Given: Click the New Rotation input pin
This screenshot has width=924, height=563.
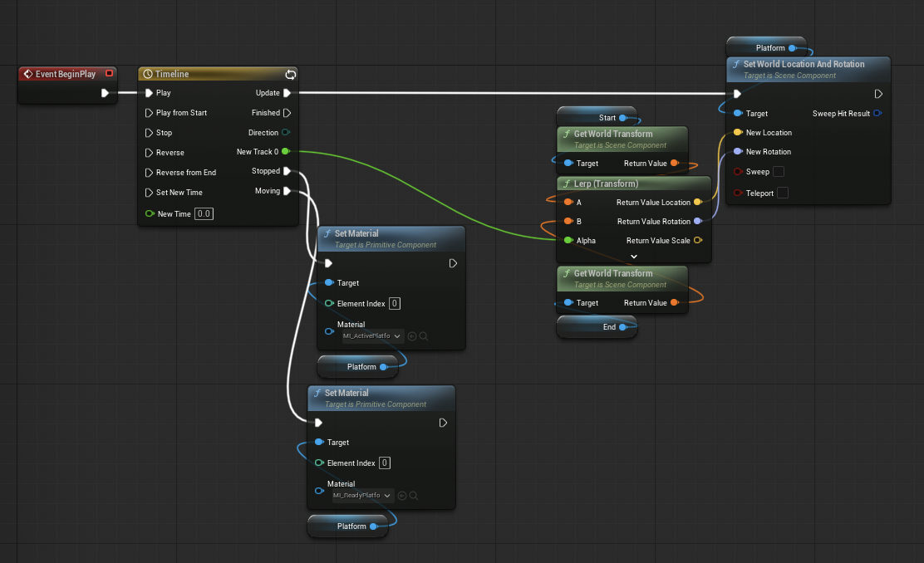Looking at the screenshot, I should click(738, 151).
